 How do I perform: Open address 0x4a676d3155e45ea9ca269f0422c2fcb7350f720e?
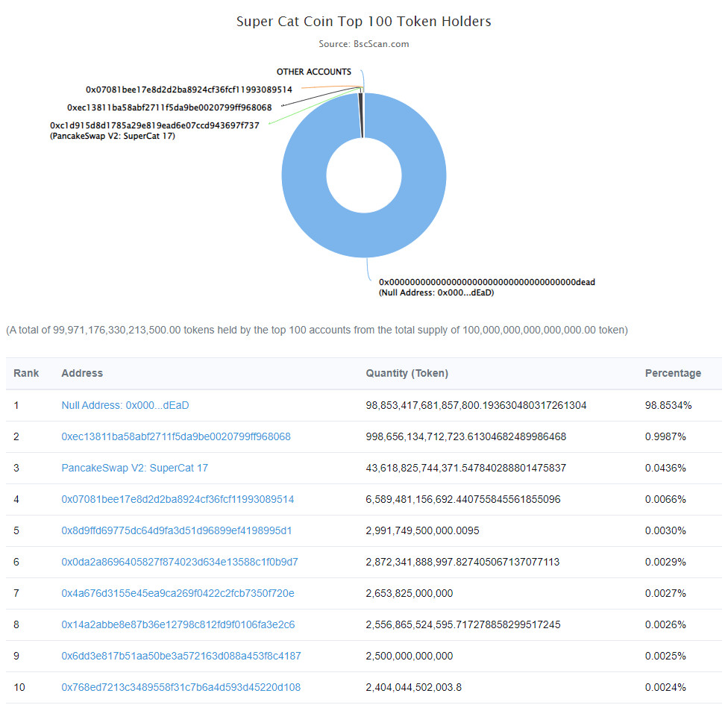click(178, 593)
